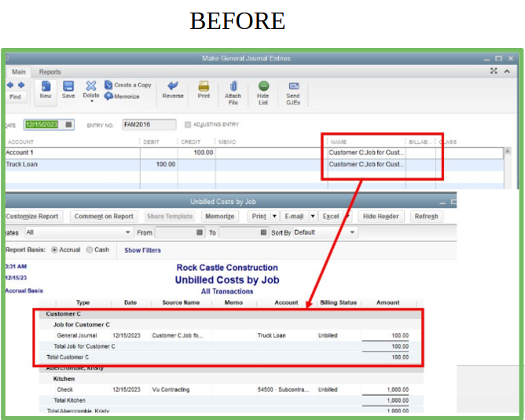Open Sort By Default dropdown
525x420 pixels.
(x=325, y=232)
